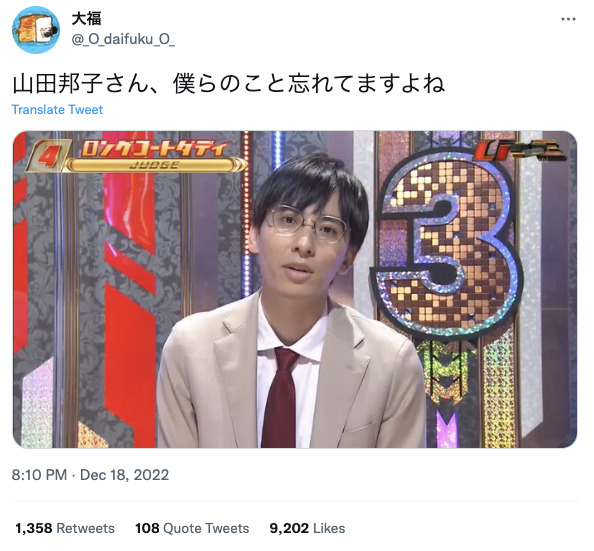The image size is (594, 551).
Task: Click Translate Tweet
Action: [57, 110]
